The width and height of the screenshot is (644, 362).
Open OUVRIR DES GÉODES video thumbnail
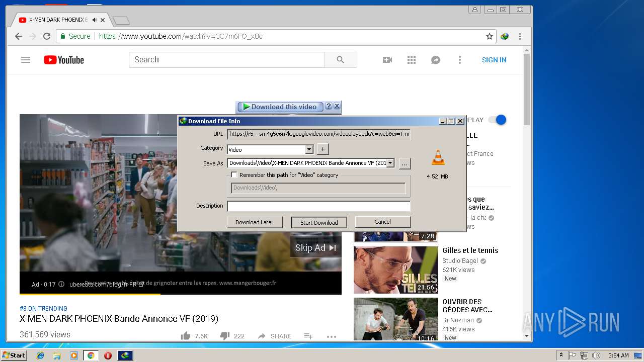[x=396, y=320]
